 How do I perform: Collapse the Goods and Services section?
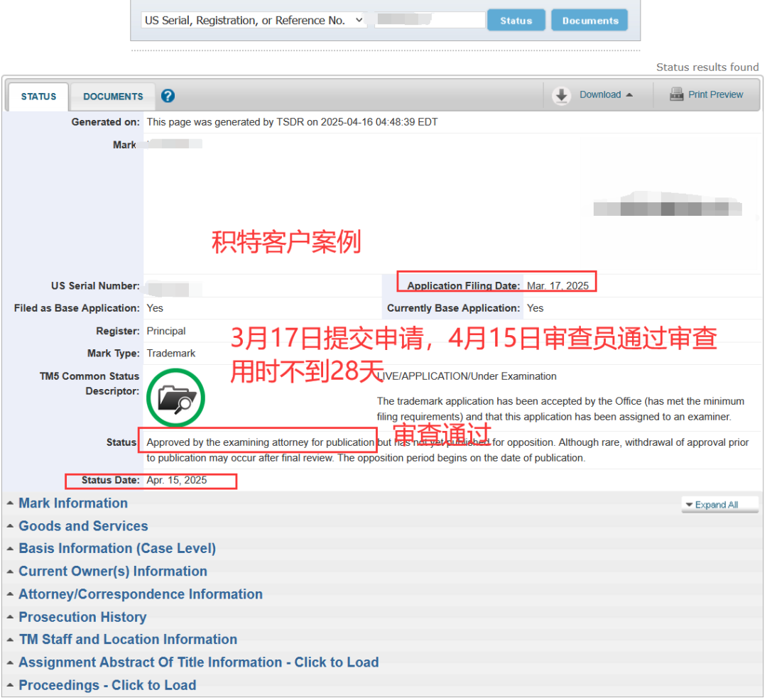82,526
